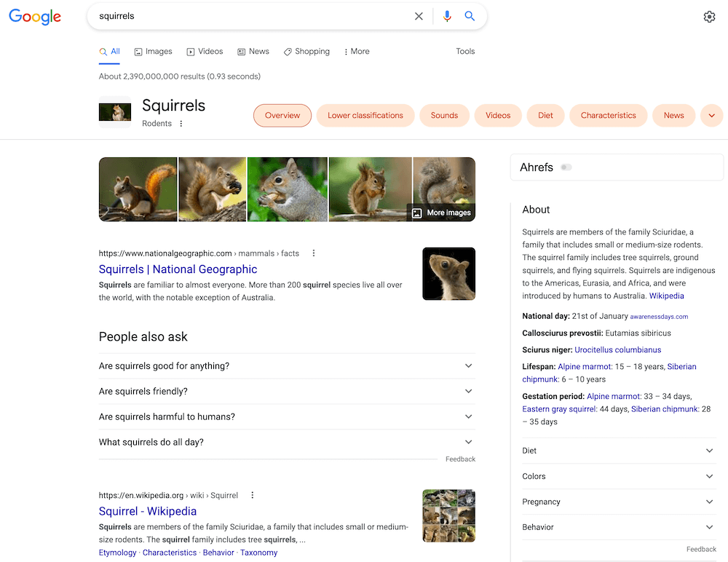The width and height of the screenshot is (728, 562).
Task: Select the Sounds chip
Action: click(x=444, y=115)
